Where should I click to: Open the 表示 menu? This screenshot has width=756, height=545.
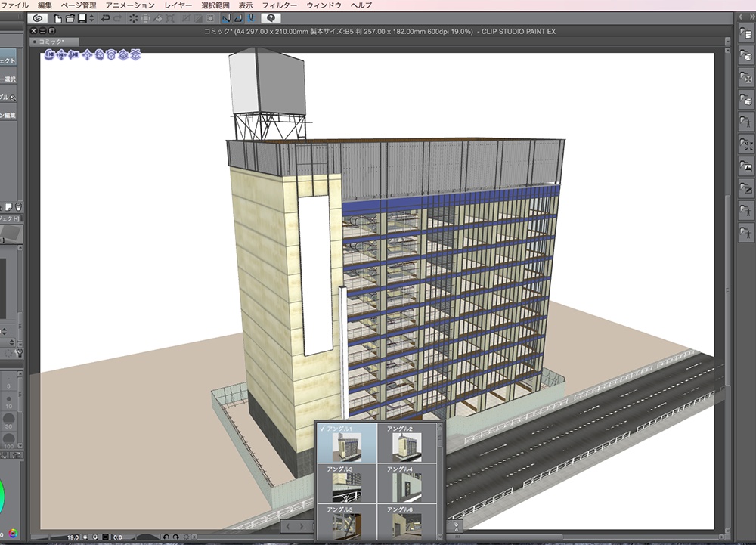[246, 5]
